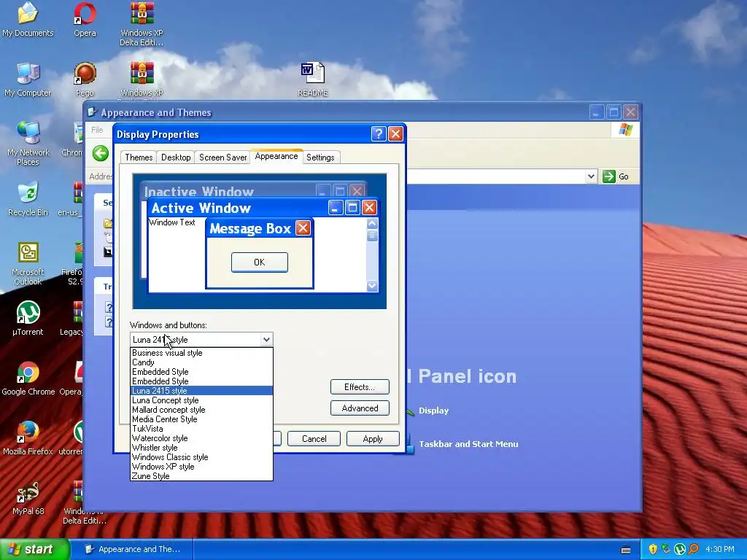This screenshot has width=747, height=560.
Task: Click the green Go arrow button
Action: (609, 176)
